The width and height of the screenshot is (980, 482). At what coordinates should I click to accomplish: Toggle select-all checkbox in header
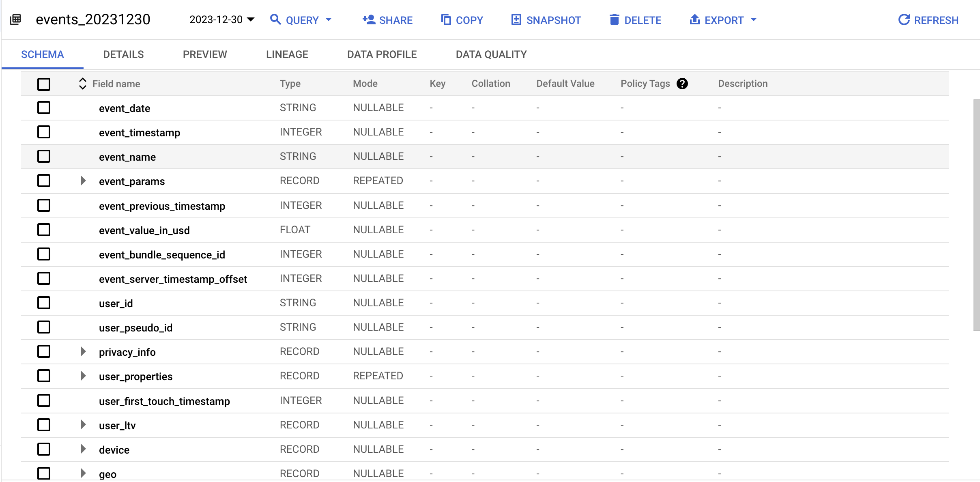coord(44,84)
